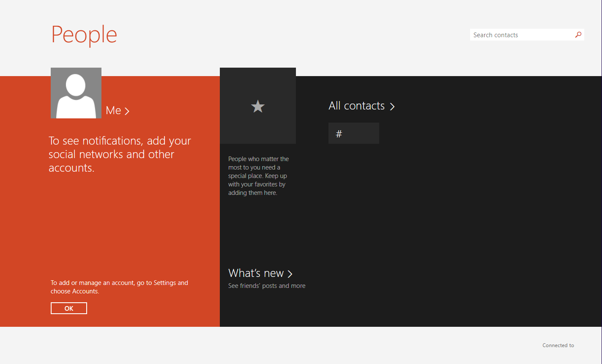The height and width of the screenshot is (364, 602).
Task: Click the 'See friends' posts and more' subtitle
Action: click(x=267, y=286)
